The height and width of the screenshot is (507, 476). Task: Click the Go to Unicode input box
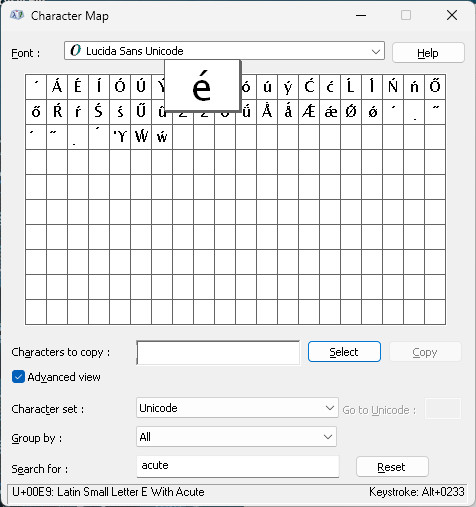click(443, 409)
